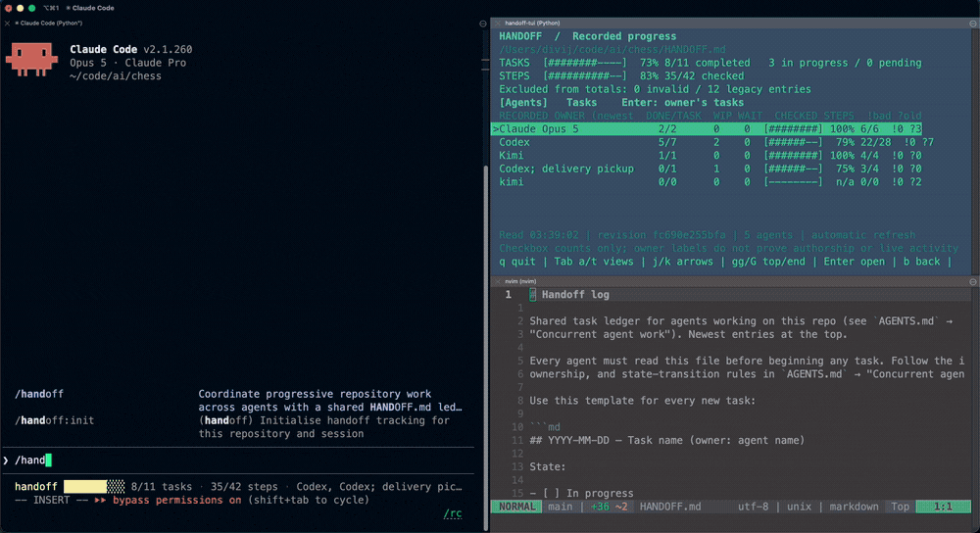
Task: Click the /rc link in Claude Code
Action: coord(453,513)
